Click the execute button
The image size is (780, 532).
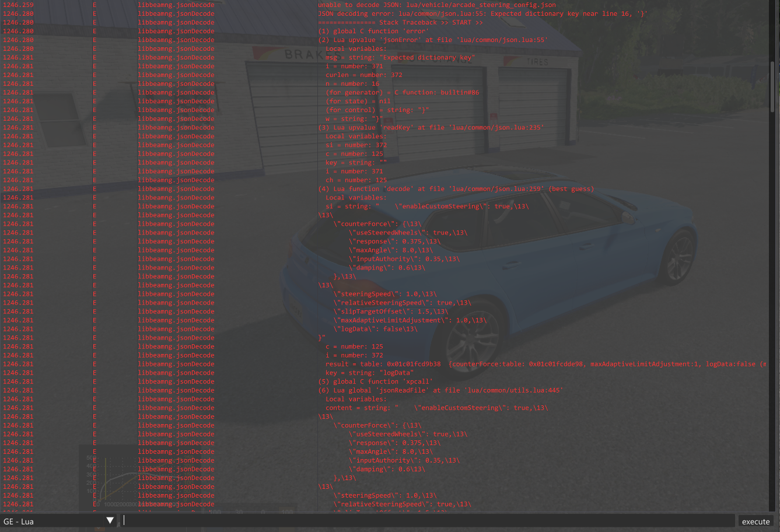point(755,521)
